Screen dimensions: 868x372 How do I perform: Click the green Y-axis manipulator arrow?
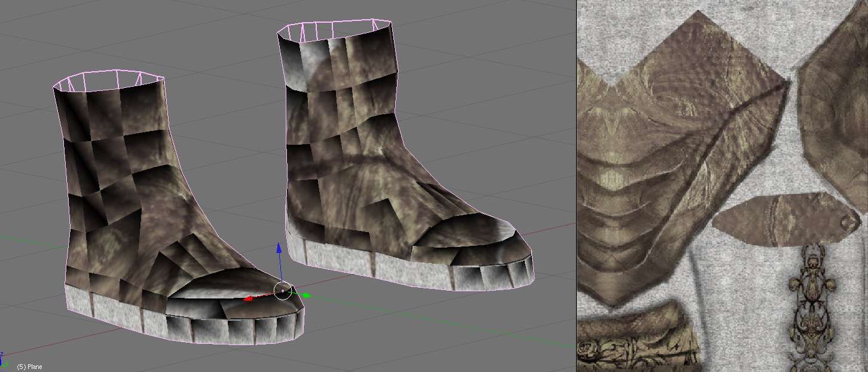click(x=306, y=295)
